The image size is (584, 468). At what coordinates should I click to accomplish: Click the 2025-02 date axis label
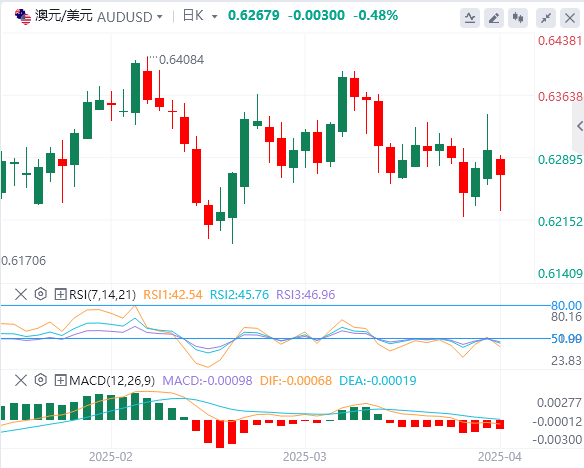point(111,456)
